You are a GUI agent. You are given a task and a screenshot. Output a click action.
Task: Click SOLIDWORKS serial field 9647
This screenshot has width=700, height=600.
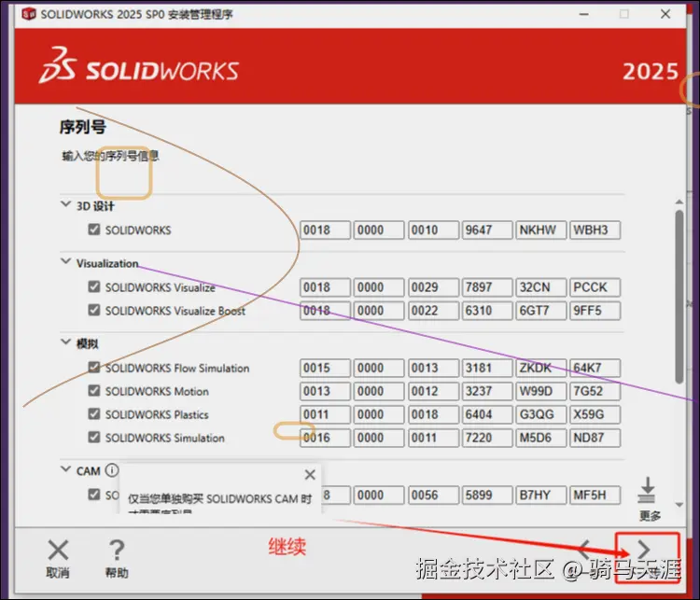pyautogui.click(x=487, y=230)
